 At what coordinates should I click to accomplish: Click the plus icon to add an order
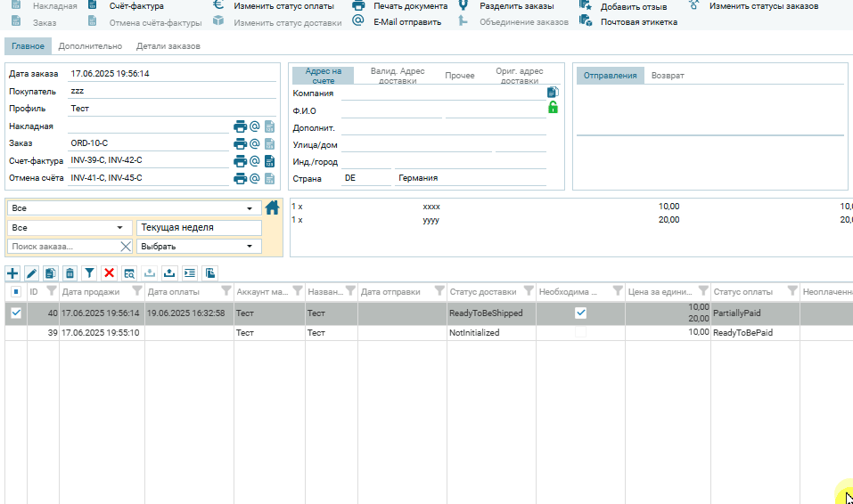pyautogui.click(x=12, y=273)
